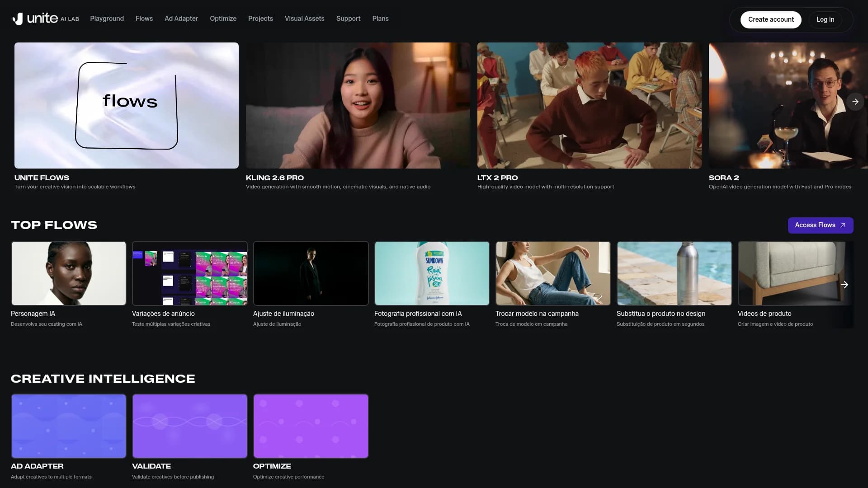Viewport: 868px width, 488px height.
Task: Navigate to the Plans page
Action: click(380, 19)
